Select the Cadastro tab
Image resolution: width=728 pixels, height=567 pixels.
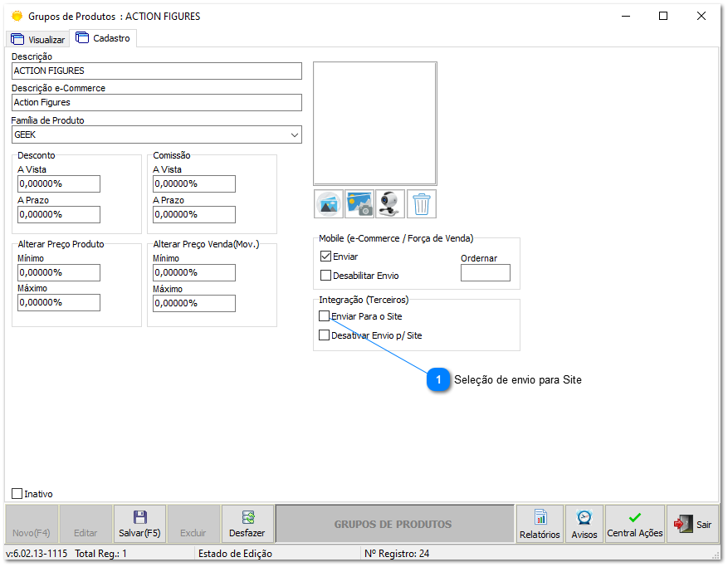click(103, 38)
